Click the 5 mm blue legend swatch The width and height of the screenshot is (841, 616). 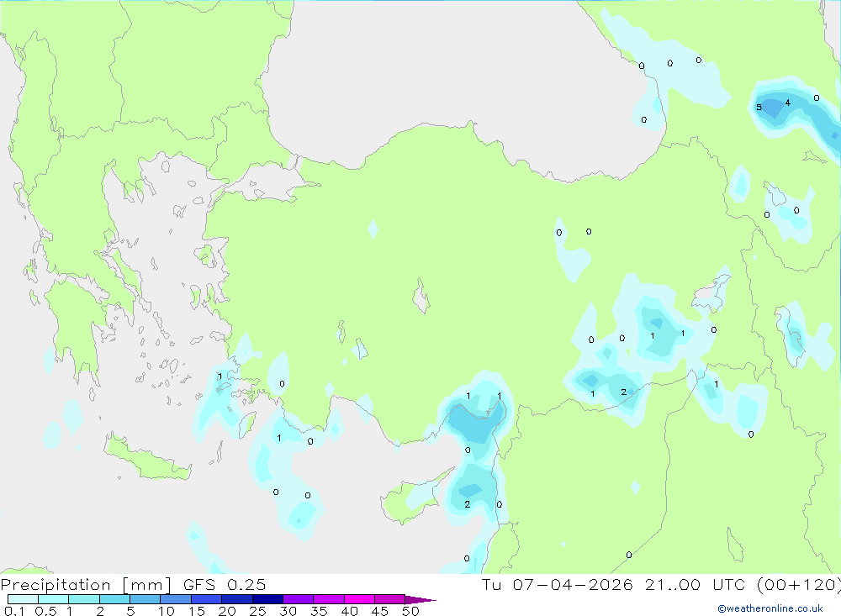point(145,599)
